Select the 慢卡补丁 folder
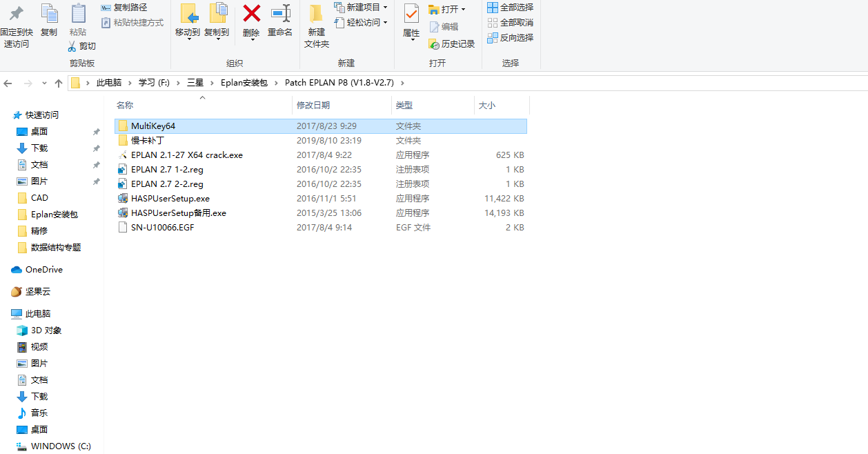Image resolution: width=868 pixels, height=454 pixels. 321,141
